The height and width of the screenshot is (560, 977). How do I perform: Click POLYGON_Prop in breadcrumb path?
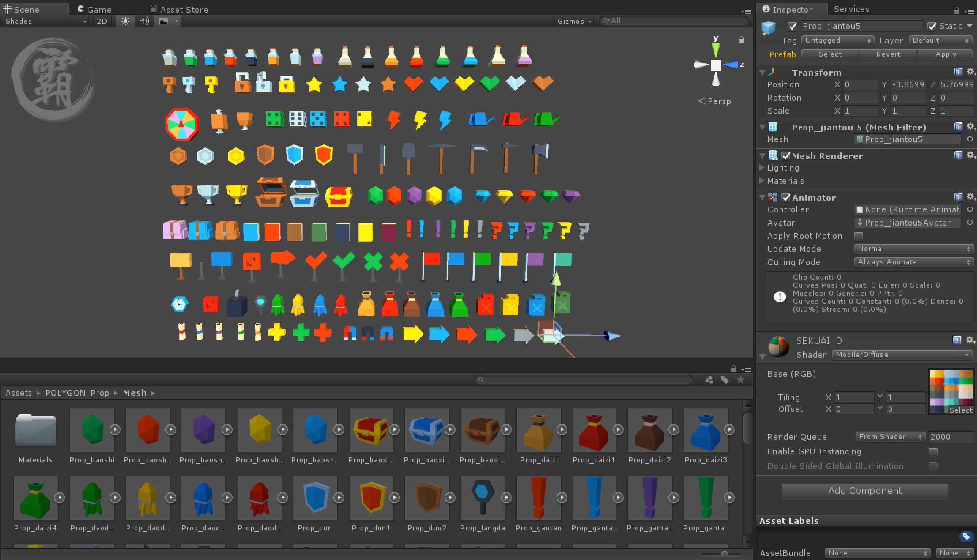click(x=77, y=393)
